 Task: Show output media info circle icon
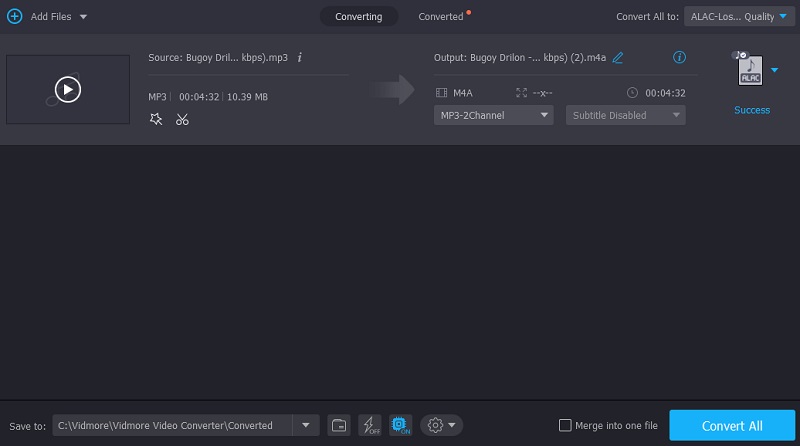tap(680, 58)
